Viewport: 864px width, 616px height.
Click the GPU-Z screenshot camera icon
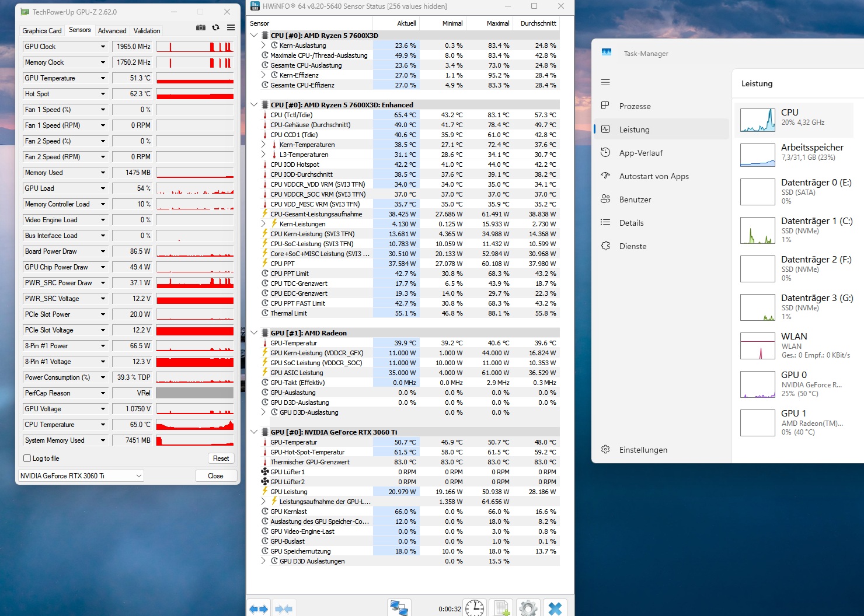[201, 27]
